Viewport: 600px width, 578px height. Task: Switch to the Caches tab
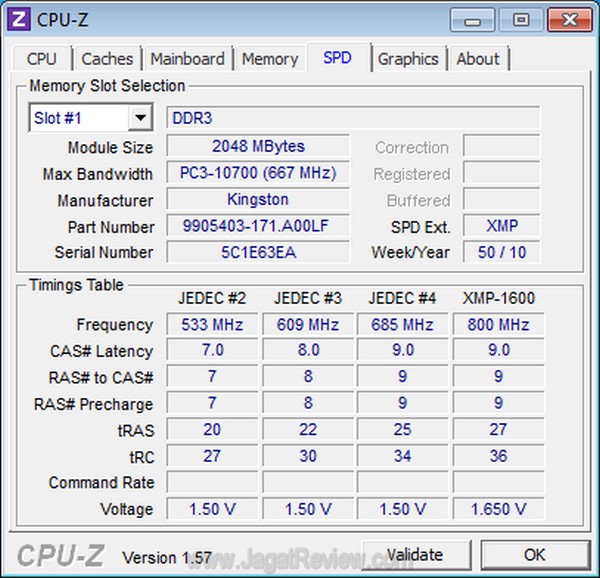108,59
